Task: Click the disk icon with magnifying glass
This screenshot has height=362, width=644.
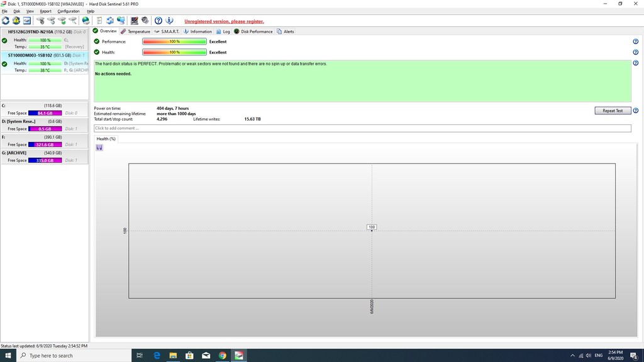Action: coord(72,21)
